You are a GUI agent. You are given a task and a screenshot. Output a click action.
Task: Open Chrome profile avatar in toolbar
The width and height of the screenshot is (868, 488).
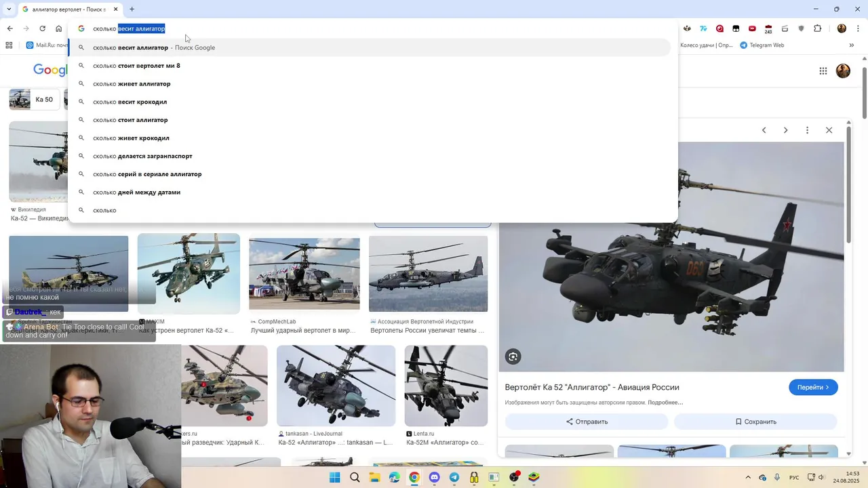[x=842, y=28]
